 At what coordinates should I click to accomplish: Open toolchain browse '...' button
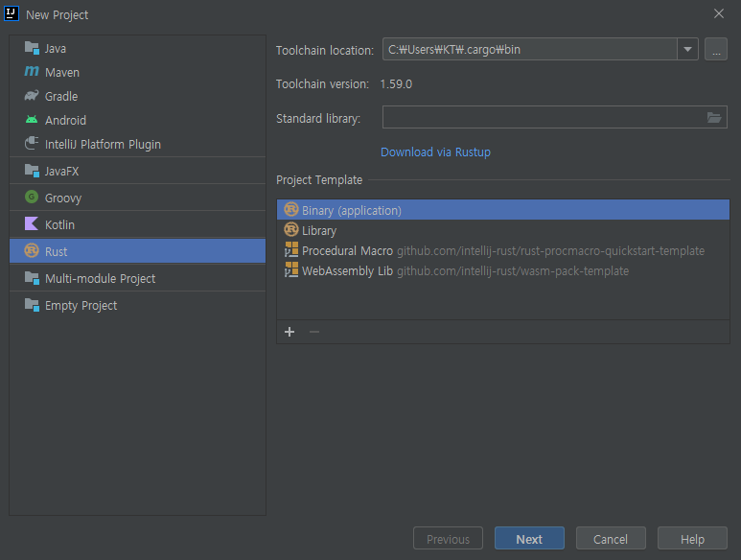(716, 49)
